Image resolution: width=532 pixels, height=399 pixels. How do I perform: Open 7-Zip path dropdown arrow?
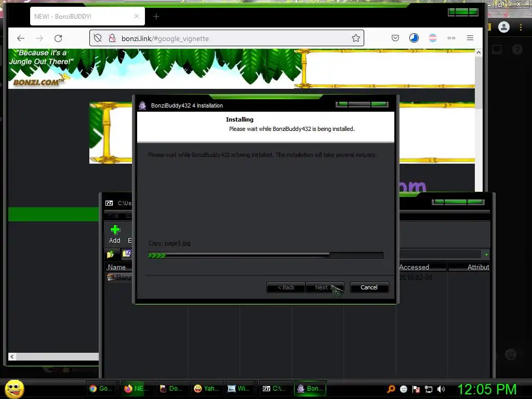[486, 255]
